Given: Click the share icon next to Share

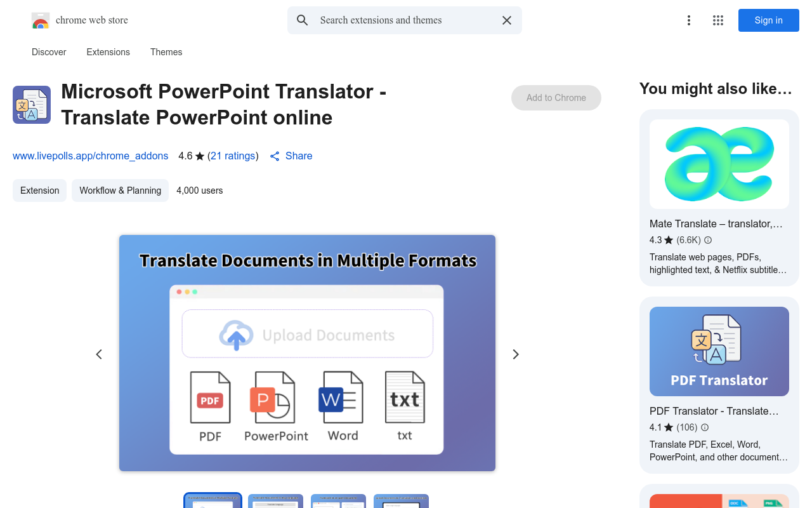Looking at the screenshot, I should pyautogui.click(x=275, y=156).
